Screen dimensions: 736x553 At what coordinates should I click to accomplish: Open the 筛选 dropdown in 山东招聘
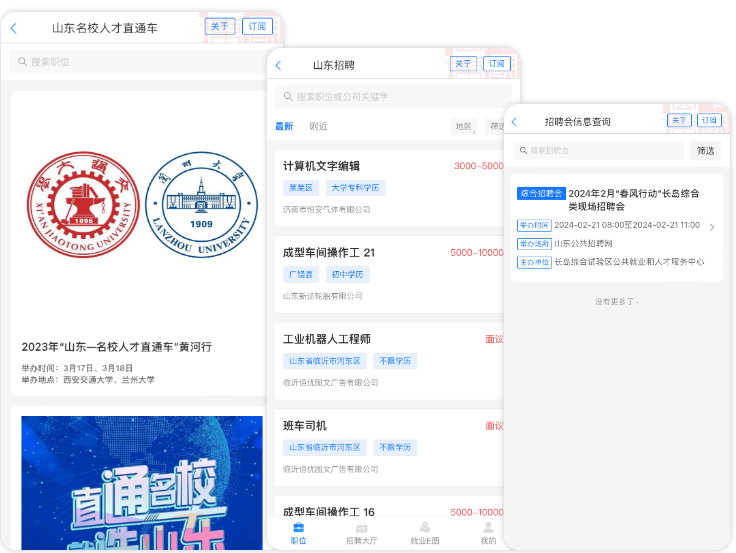pyautogui.click(x=495, y=126)
